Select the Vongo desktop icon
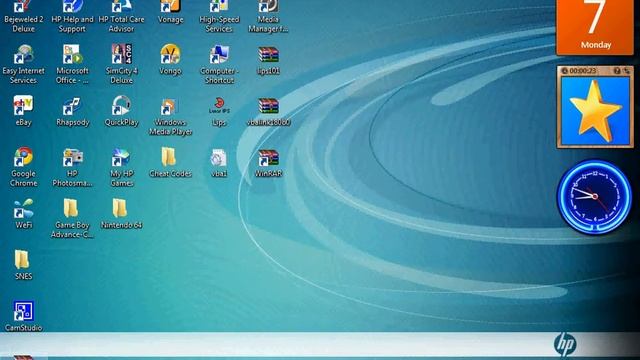The width and height of the screenshot is (640, 360). (170, 60)
